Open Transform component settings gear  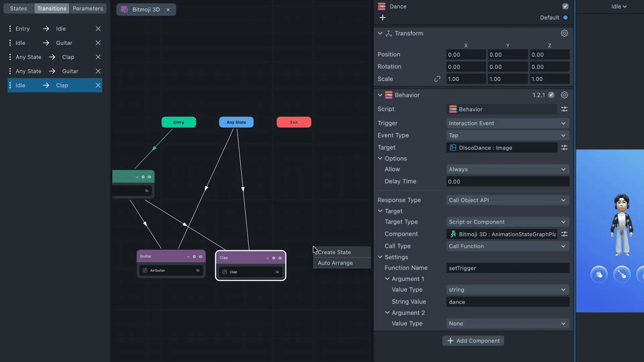pyautogui.click(x=564, y=33)
